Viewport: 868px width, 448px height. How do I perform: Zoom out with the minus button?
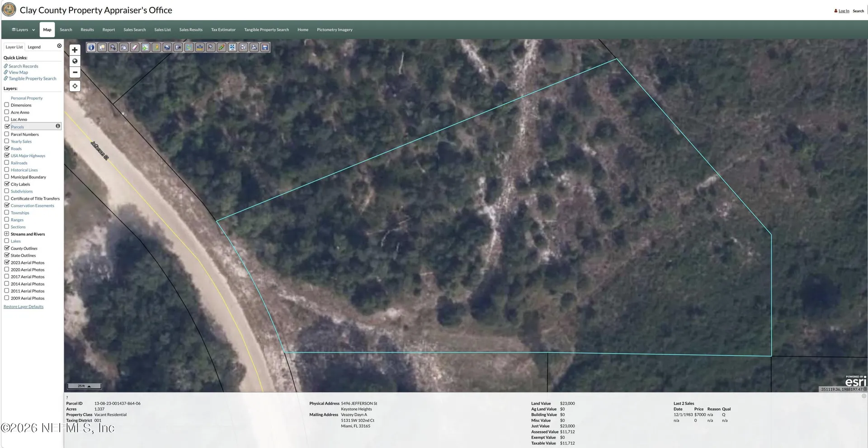click(75, 72)
